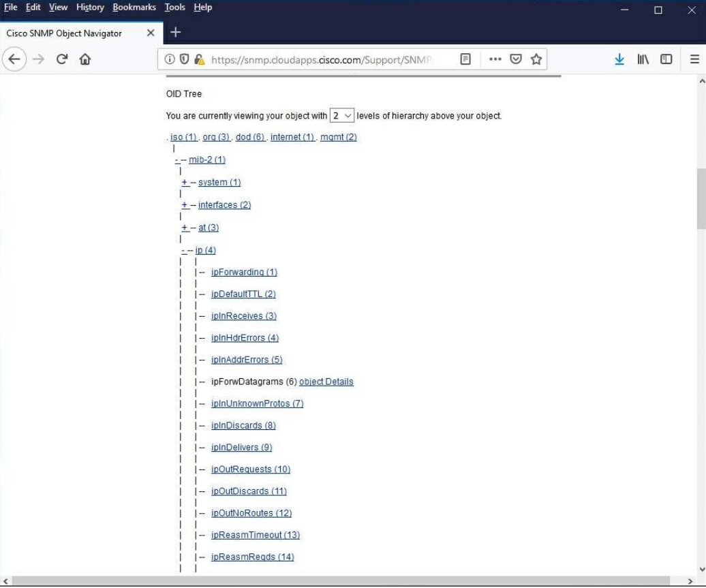Image resolution: width=706 pixels, height=588 pixels.
Task: Select ipInDelivers (9) in the tree
Action: tap(241, 448)
